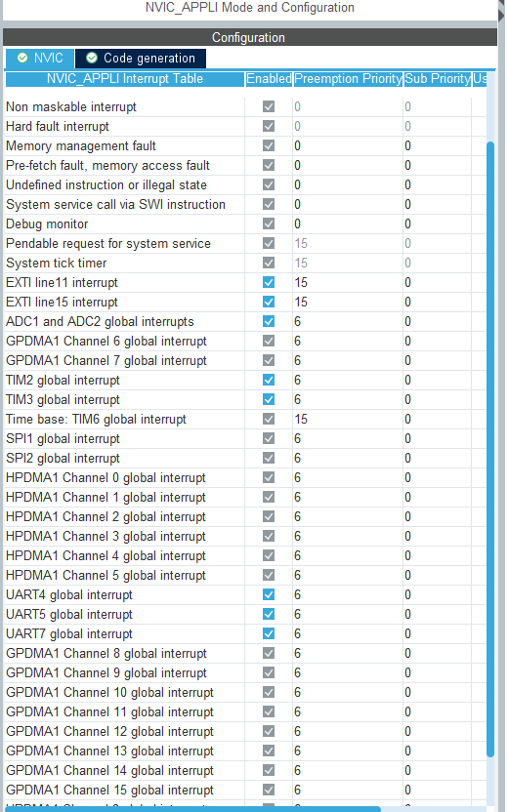
Task: Toggle EXTI line15 interrupt enabled checkbox
Action: pos(269,302)
